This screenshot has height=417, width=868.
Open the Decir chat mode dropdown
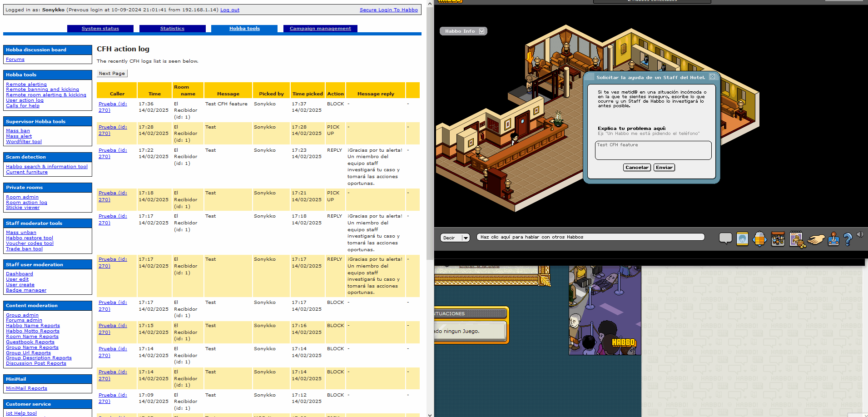pos(455,238)
